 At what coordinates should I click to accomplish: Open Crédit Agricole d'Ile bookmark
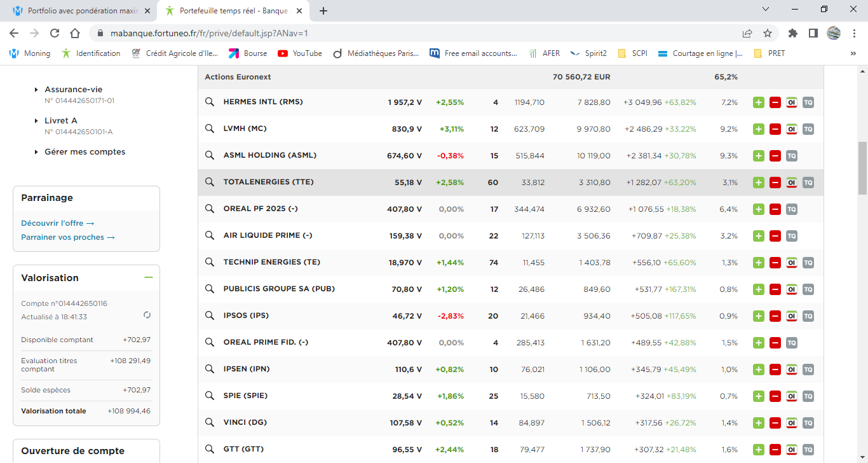(x=175, y=53)
